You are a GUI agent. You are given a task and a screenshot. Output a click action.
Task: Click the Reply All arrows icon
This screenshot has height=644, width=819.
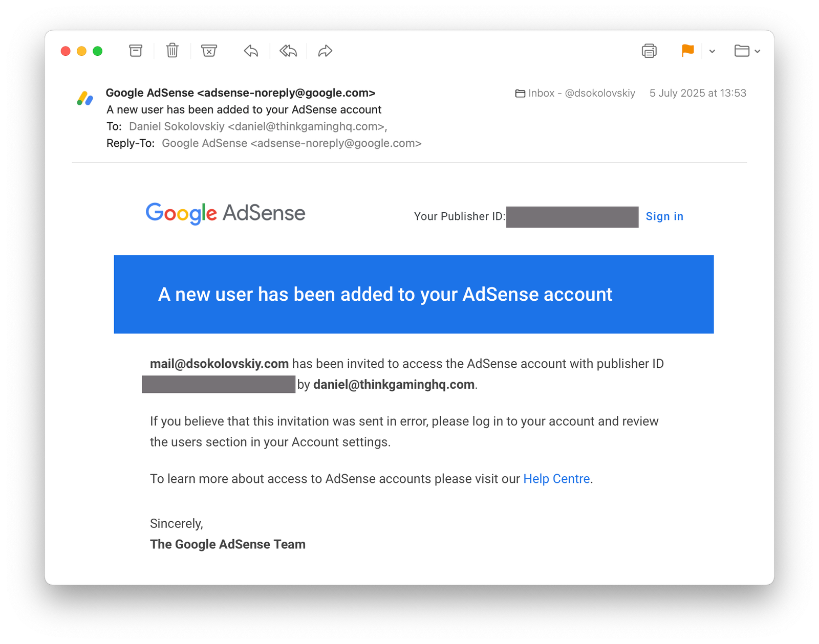click(288, 51)
